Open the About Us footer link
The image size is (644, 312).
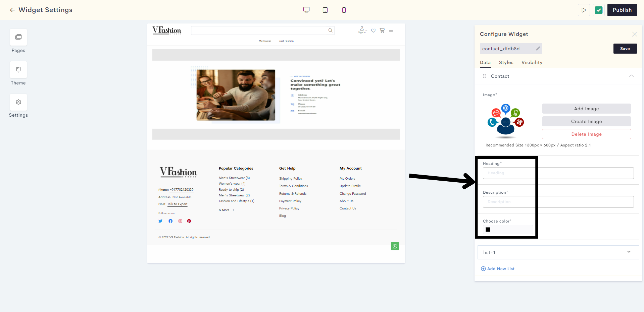346,201
